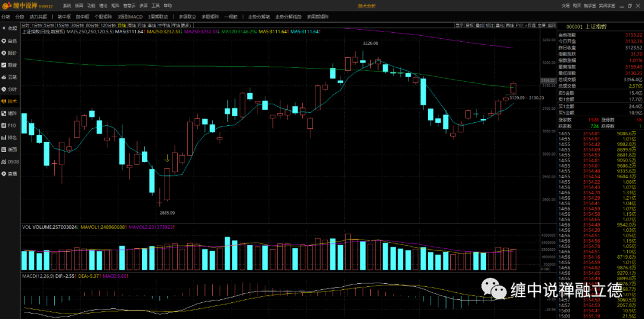The height and width of the screenshot is (319, 644).
Task: Select the 3级别MACD toolbar function
Action: [130, 17]
